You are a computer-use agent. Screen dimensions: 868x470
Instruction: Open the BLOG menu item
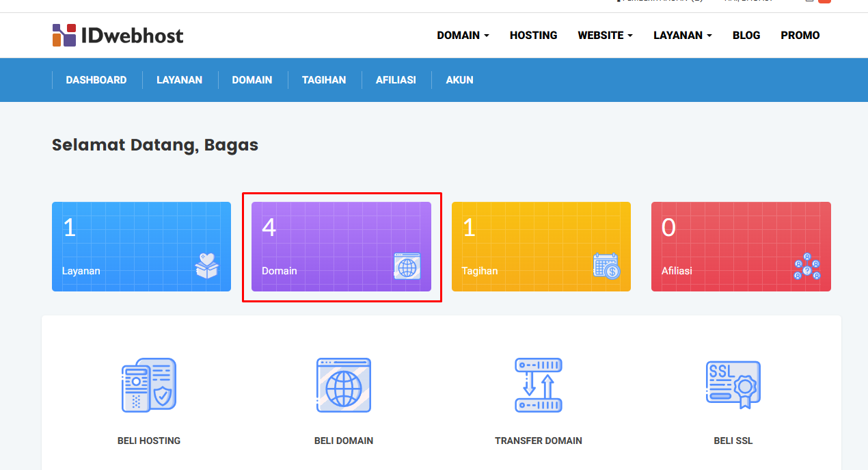point(746,35)
